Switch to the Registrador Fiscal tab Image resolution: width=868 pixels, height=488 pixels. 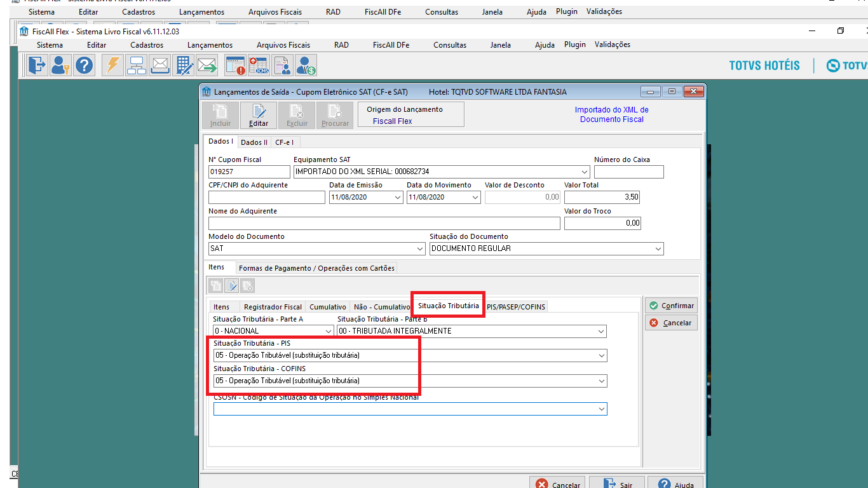(x=273, y=307)
